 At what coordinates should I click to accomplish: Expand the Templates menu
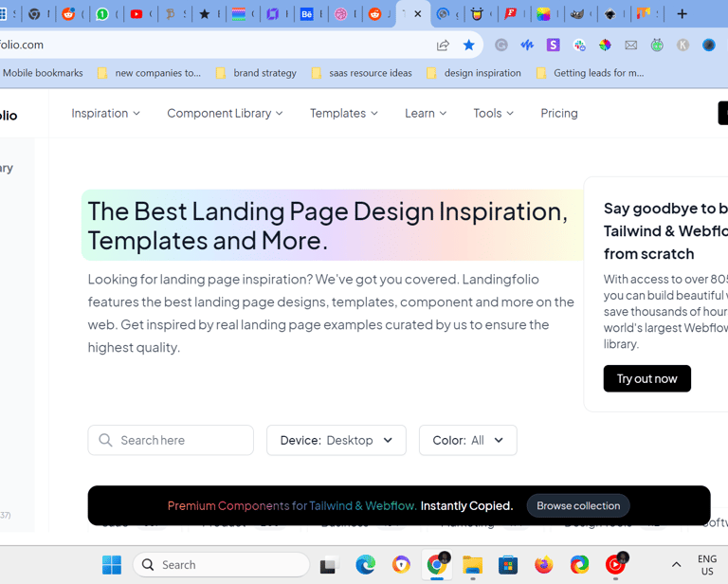click(343, 113)
